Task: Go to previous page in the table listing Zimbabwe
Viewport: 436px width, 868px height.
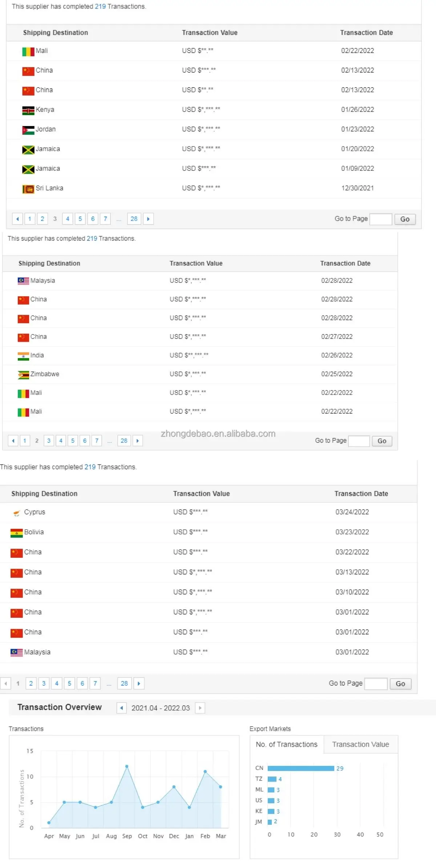Action: 13,441
